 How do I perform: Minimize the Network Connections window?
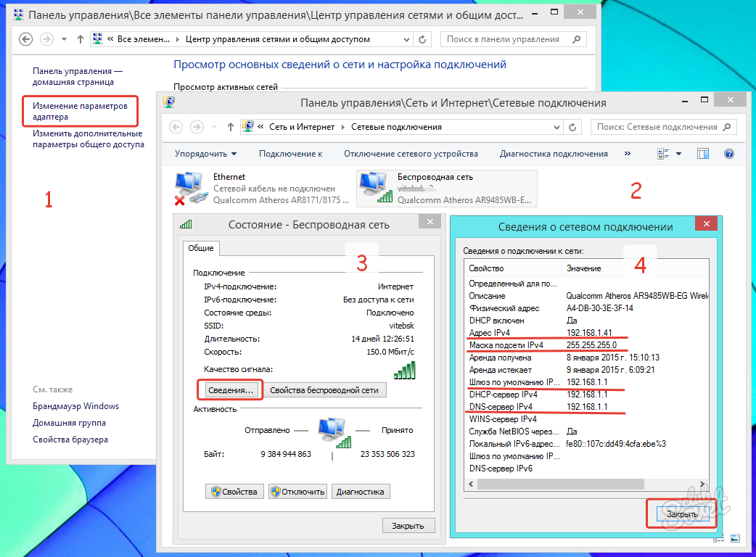coord(685,100)
